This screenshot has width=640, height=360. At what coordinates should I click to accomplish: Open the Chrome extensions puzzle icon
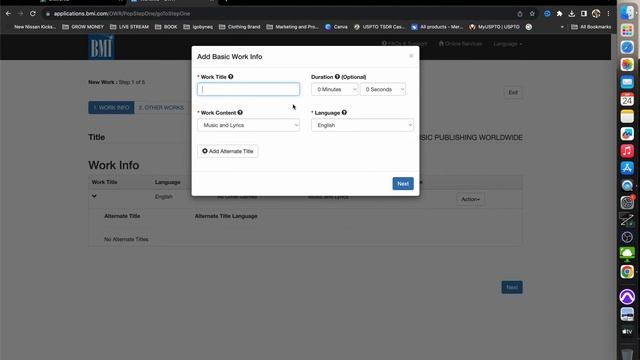560,14
